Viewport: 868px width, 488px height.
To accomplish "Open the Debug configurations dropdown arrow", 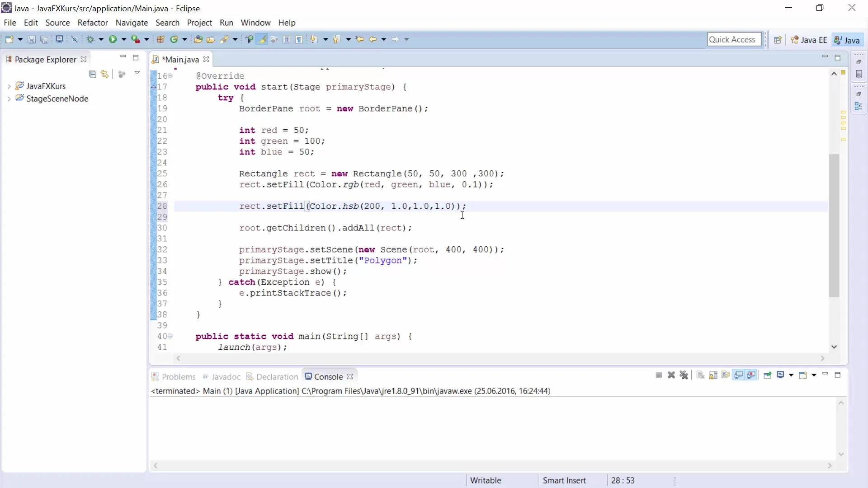I will [x=101, y=39].
